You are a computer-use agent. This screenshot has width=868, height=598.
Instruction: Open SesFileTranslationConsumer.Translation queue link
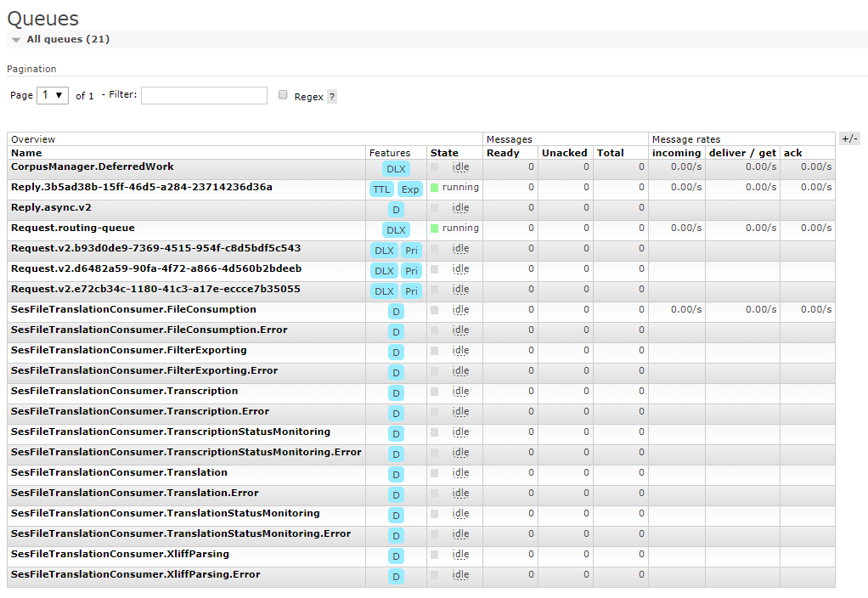point(119,472)
